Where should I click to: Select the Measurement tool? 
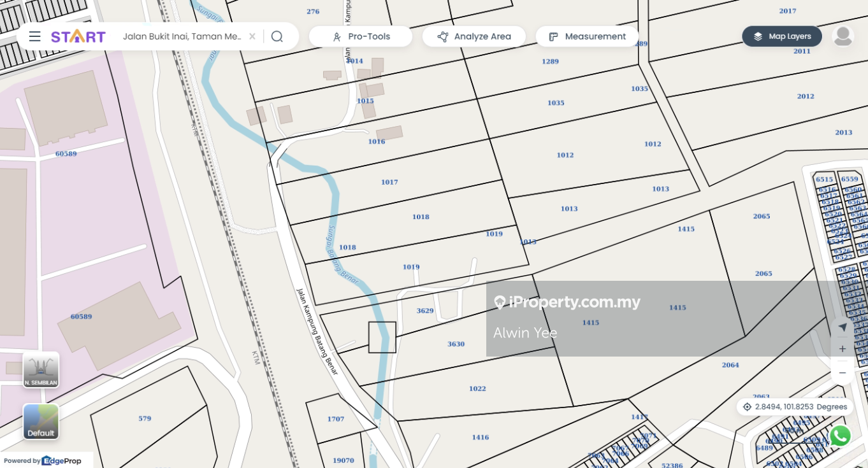(587, 36)
